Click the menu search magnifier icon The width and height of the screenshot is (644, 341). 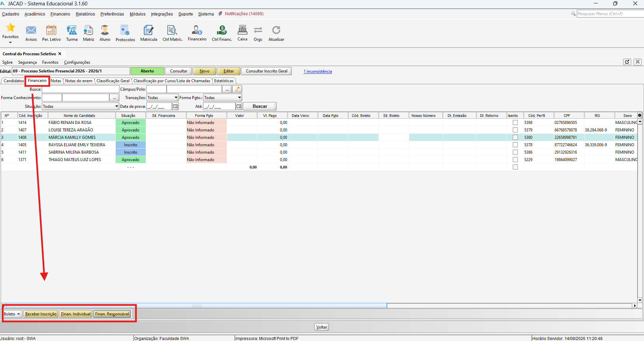click(x=573, y=14)
